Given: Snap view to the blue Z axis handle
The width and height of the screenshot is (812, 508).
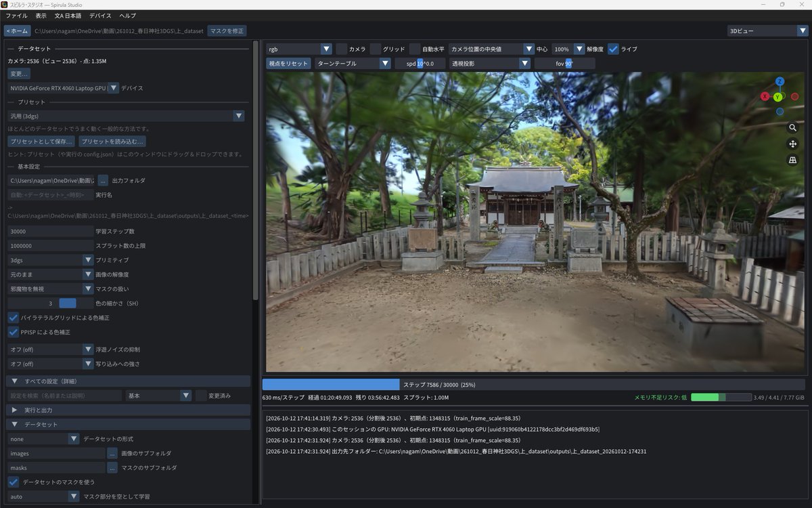Looking at the screenshot, I should coord(780,81).
